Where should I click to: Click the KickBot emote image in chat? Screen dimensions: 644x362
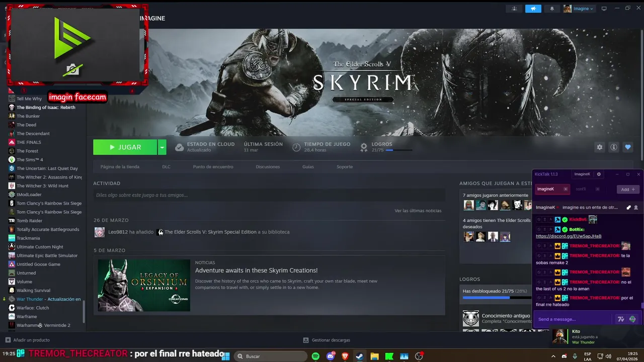click(593, 219)
